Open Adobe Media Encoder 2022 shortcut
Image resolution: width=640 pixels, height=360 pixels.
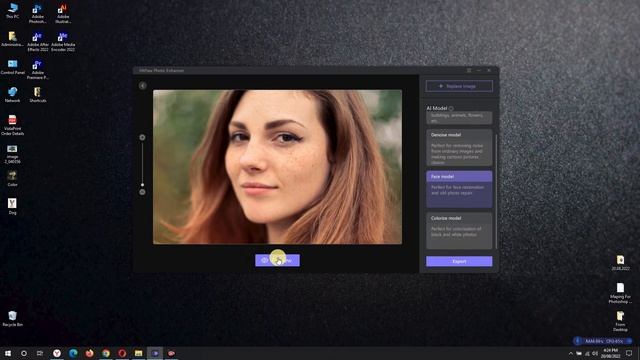click(x=63, y=42)
